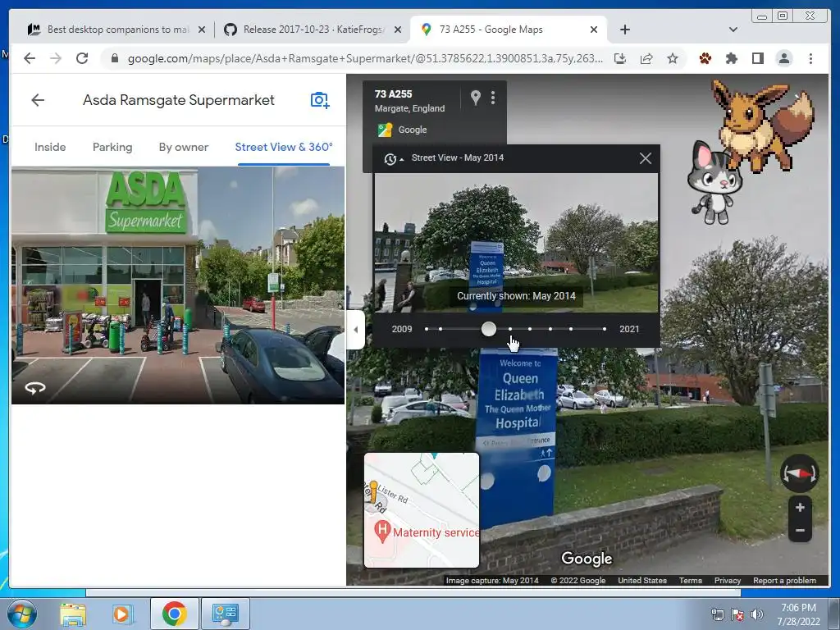This screenshot has height=630, width=840.
Task: Open the Terms link
Action: 691,580
